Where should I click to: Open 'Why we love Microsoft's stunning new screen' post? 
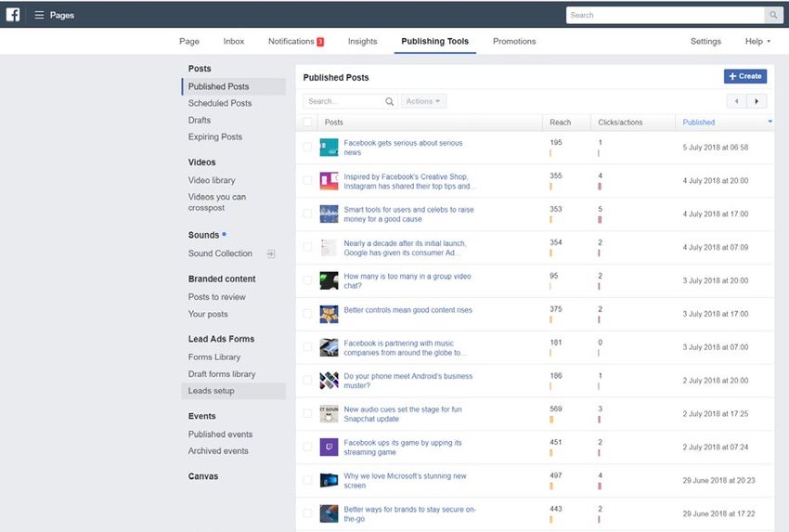coord(405,481)
